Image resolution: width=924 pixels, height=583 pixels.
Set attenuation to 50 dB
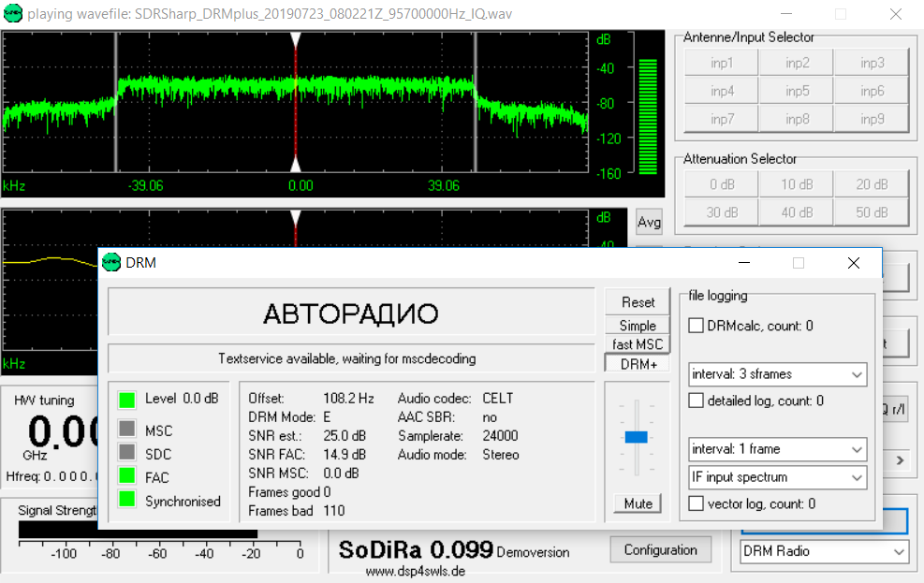(x=872, y=212)
